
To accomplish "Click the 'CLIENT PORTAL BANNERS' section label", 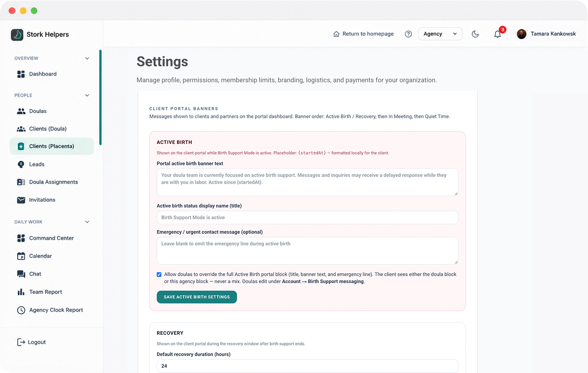I will point(184,109).
